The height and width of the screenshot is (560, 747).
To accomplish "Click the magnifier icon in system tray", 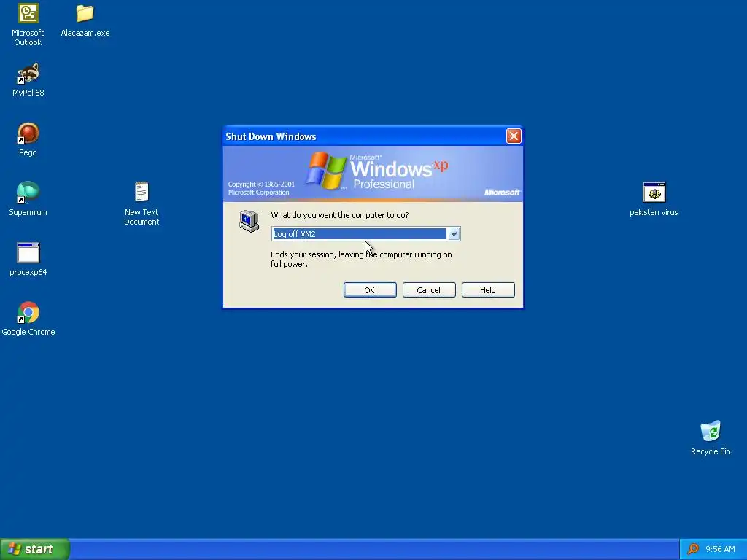I will pos(693,549).
